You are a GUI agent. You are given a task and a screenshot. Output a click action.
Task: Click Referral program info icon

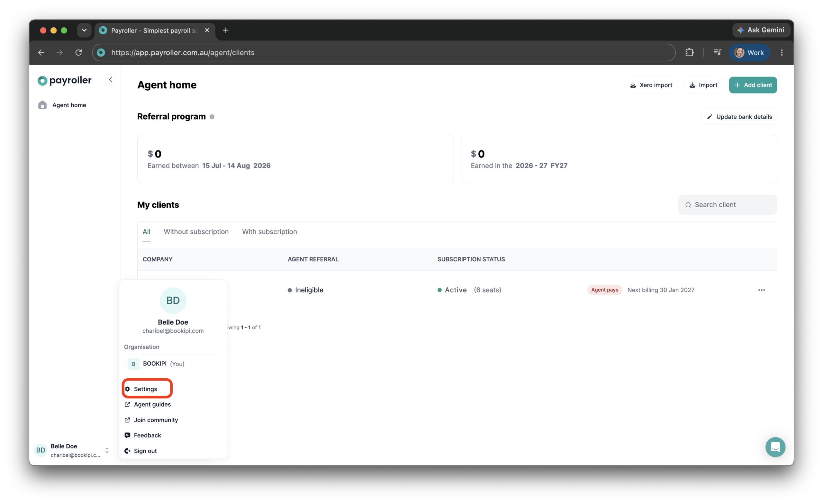tap(212, 117)
